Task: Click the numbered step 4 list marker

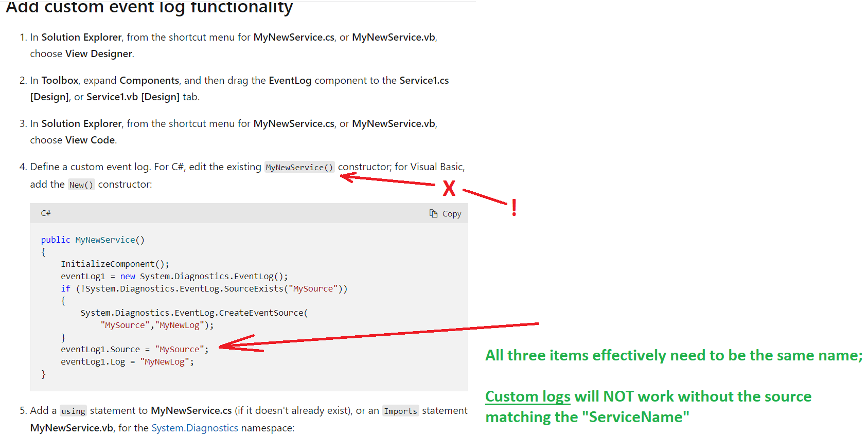Action: tap(23, 167)
